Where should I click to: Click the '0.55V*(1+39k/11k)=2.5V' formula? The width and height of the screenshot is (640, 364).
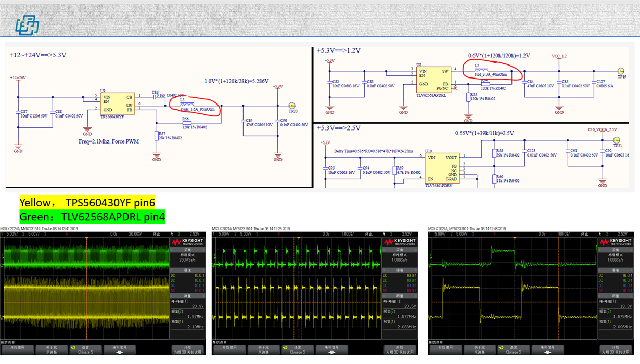(x=484, y=133)
